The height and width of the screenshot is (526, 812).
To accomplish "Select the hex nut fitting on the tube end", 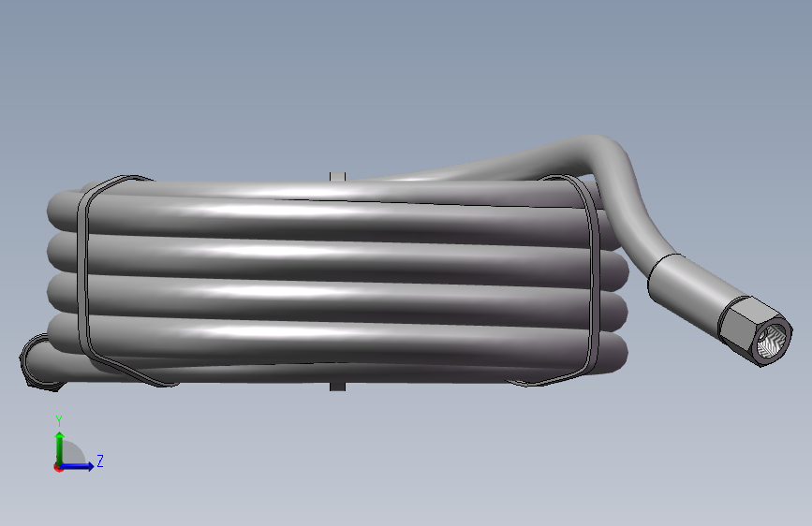I will click(755, 331).
